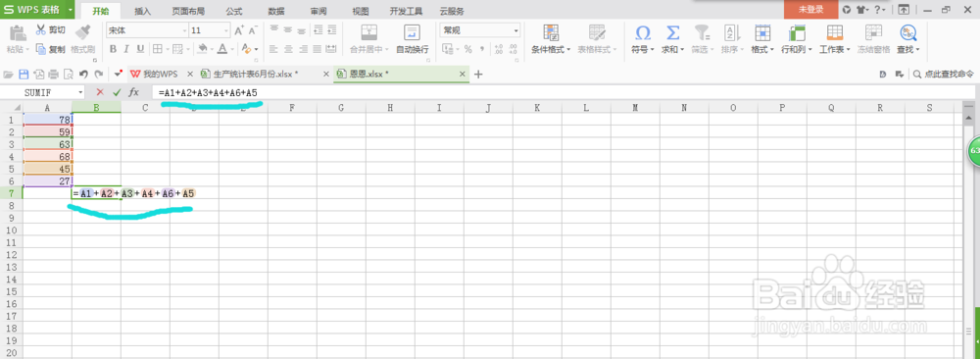Open the number format dropdown (常规)
The image size is (980, 359).
pos(516,30)
